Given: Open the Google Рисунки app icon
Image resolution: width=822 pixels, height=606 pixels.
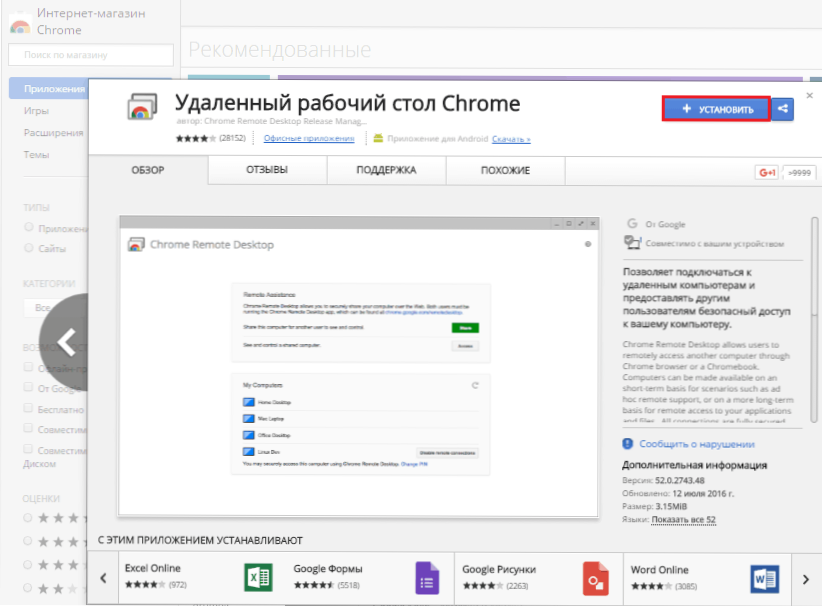Looking at the screenshot, I should point(596,578).
